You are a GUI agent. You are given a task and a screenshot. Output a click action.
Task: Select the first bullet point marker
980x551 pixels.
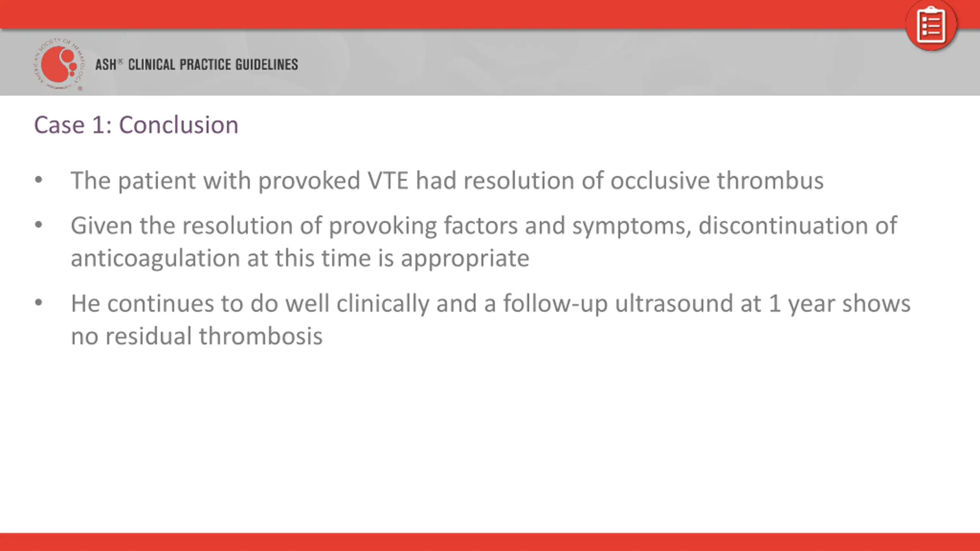pos(38,180)
